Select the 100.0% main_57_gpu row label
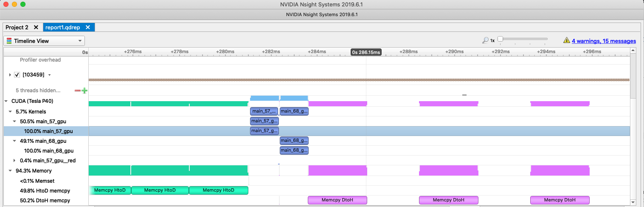The image size is (644, 207). (x=48, y=131)
